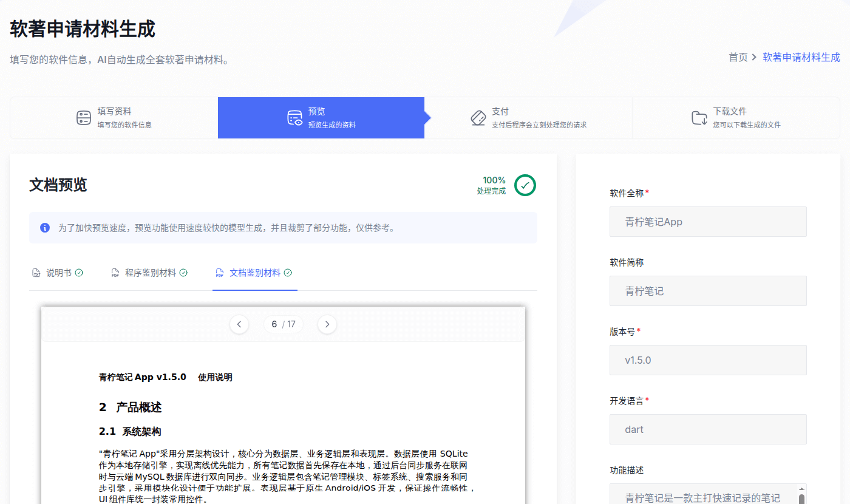Viewport: 850px width, 504px height.
Task: Go to previous page of document preview
Action: click(239, 324)
